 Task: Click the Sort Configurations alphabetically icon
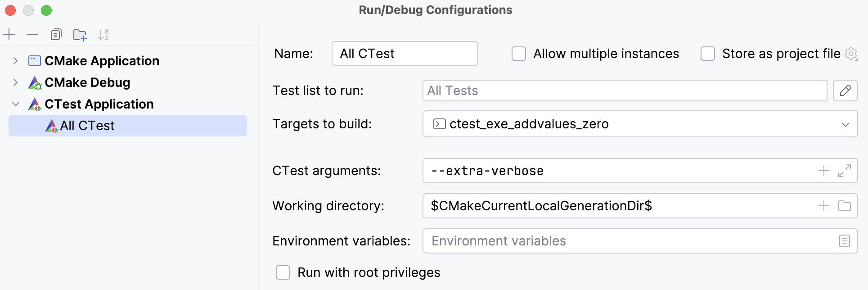pos(103,35)
